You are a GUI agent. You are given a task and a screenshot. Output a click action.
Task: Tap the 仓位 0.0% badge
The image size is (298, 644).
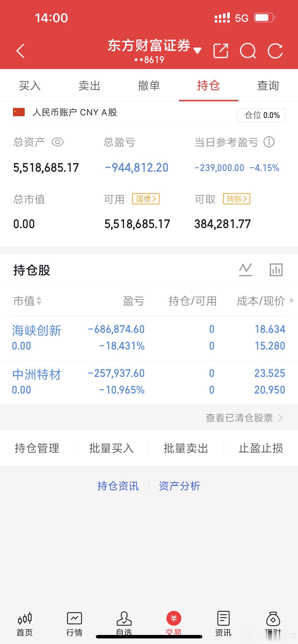tap(262, 115)
